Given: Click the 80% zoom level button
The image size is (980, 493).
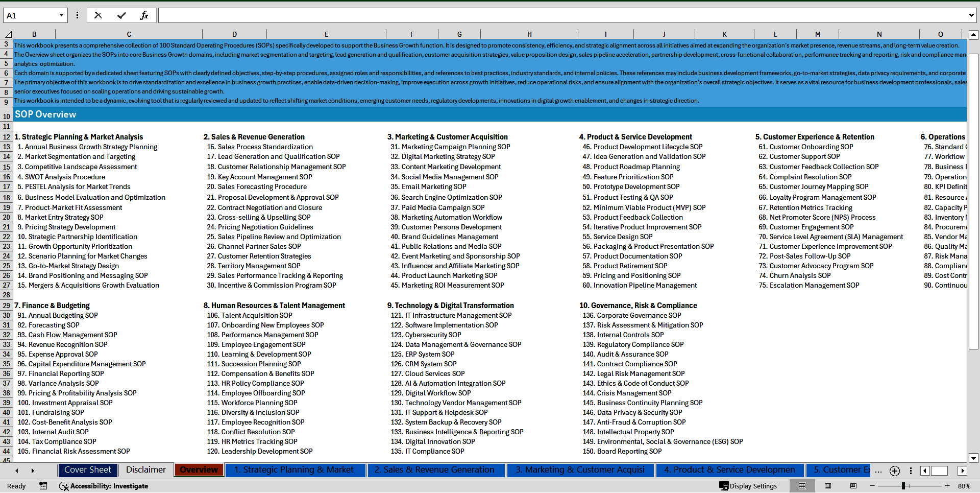Looking at the screenshot, I should coord(964,486).
